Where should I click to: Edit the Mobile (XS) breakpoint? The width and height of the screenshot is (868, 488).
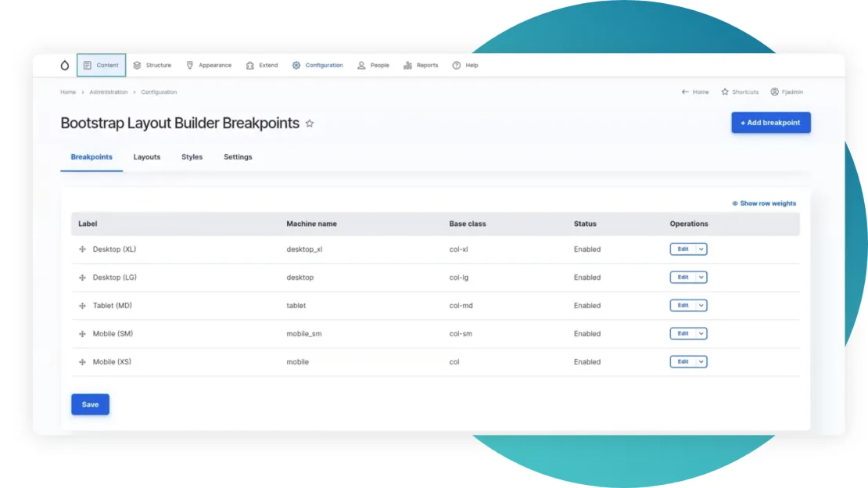tap(683, 362)
